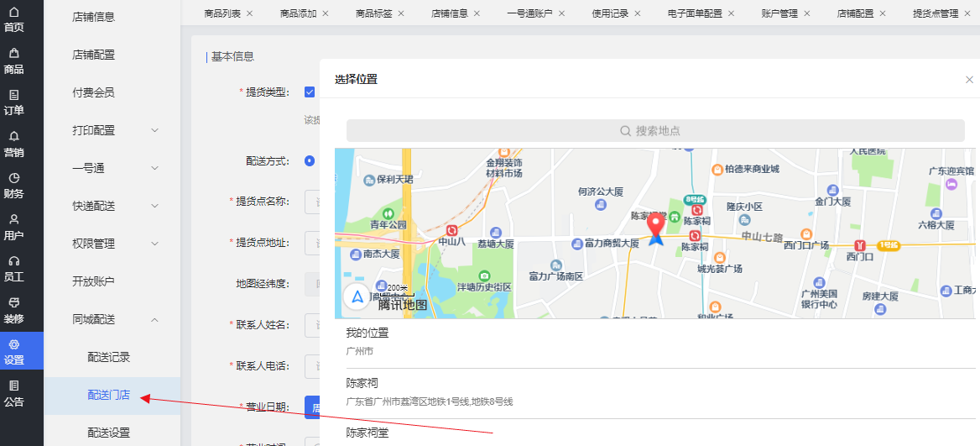Select the 配送方式 radio button
The height and width of the screenshot is (446, 980).
click(x=310, y=160)
